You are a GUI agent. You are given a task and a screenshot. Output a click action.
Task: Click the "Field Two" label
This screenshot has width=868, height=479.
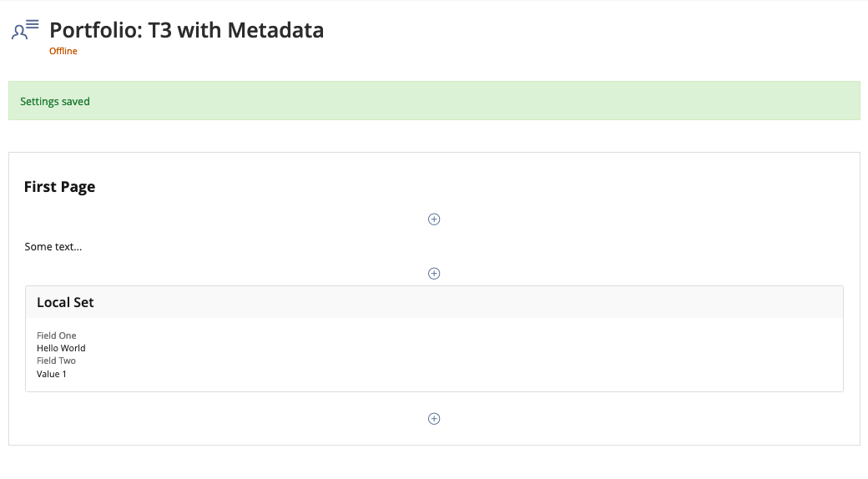point(56,361)
